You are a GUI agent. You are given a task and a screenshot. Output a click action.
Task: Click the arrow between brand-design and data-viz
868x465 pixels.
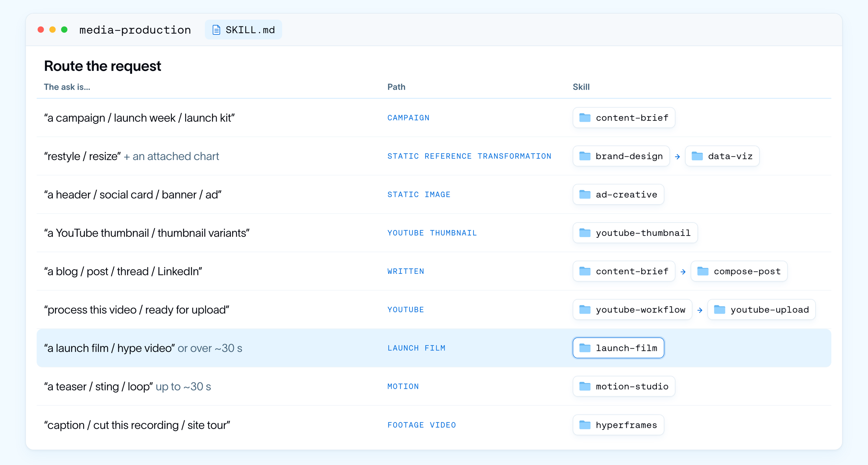pyautogui.click(x=677, y=156)
